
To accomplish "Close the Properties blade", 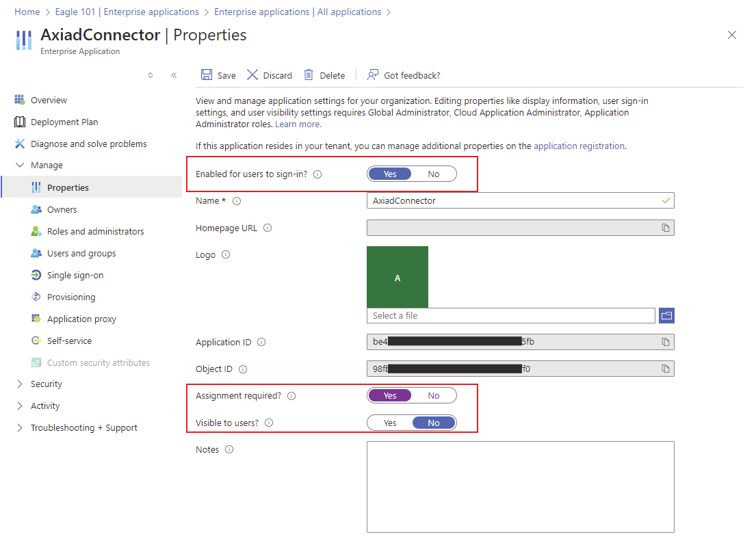I will coord(732,35).
